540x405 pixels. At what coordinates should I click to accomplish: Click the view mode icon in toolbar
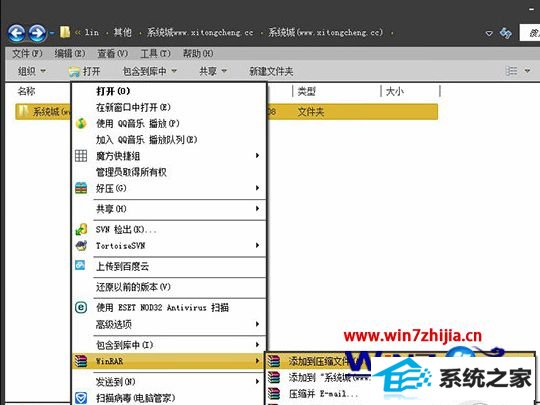coord(511,71)
